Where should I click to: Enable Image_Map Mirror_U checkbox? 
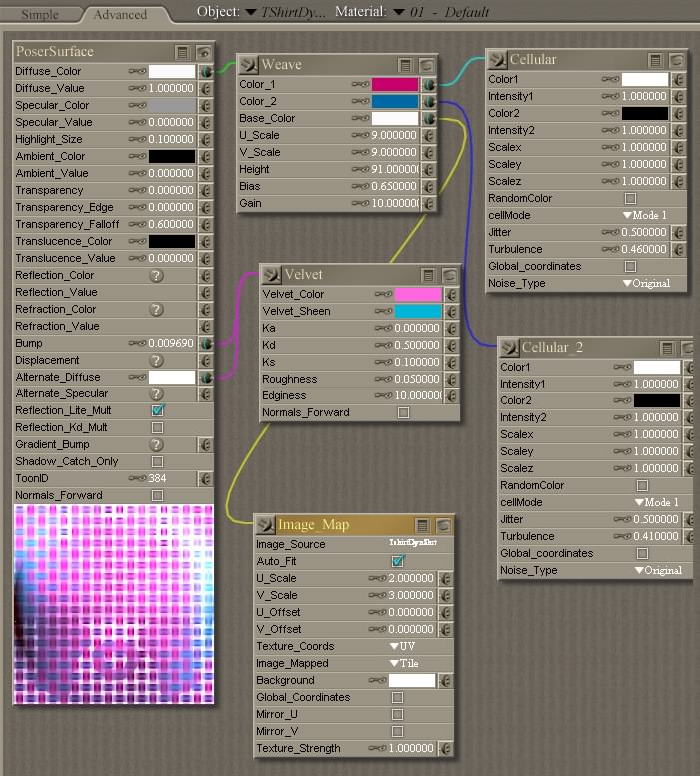[398, 715]
